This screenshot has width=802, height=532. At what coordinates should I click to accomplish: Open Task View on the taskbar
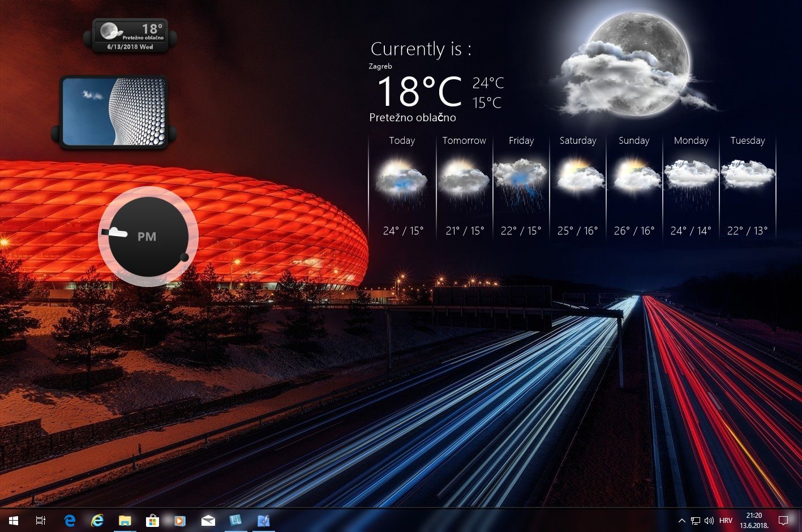point(41,521)
